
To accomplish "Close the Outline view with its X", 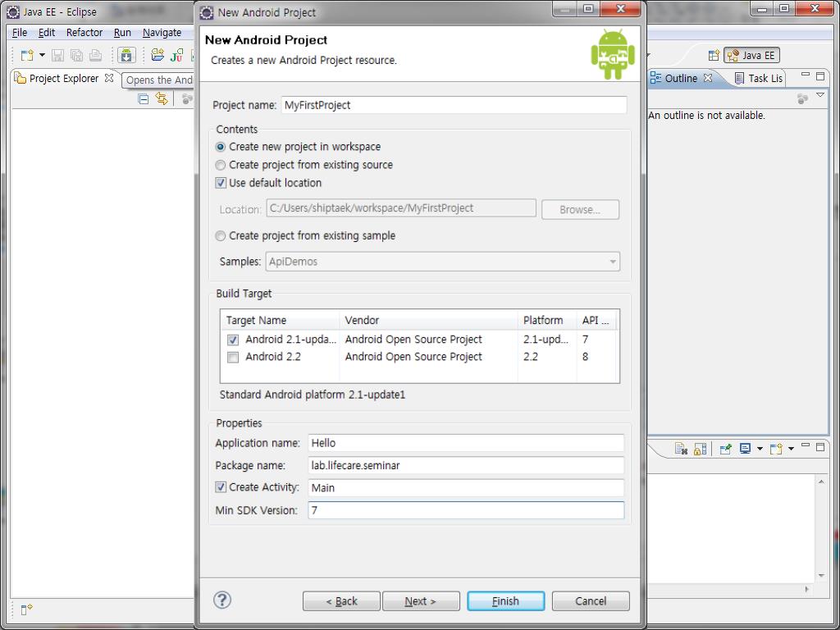I will pyautogui.click(x=708, y=78).
